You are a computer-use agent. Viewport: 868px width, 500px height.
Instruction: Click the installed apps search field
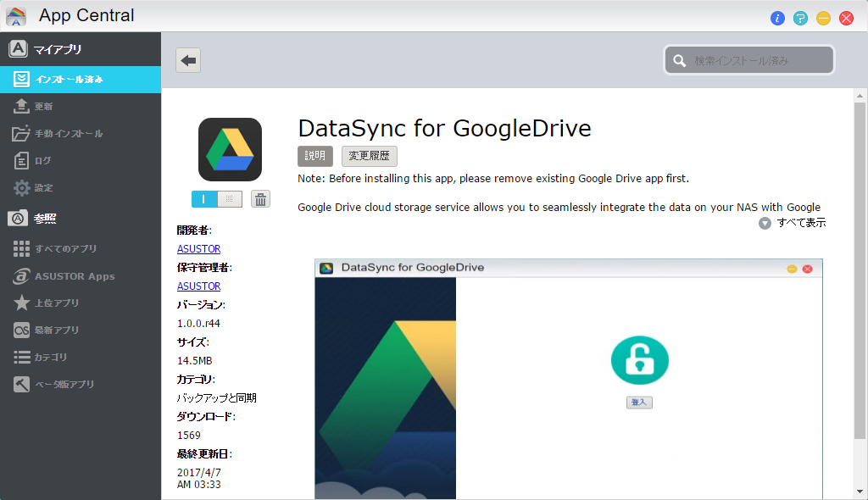tap(749, 59)
